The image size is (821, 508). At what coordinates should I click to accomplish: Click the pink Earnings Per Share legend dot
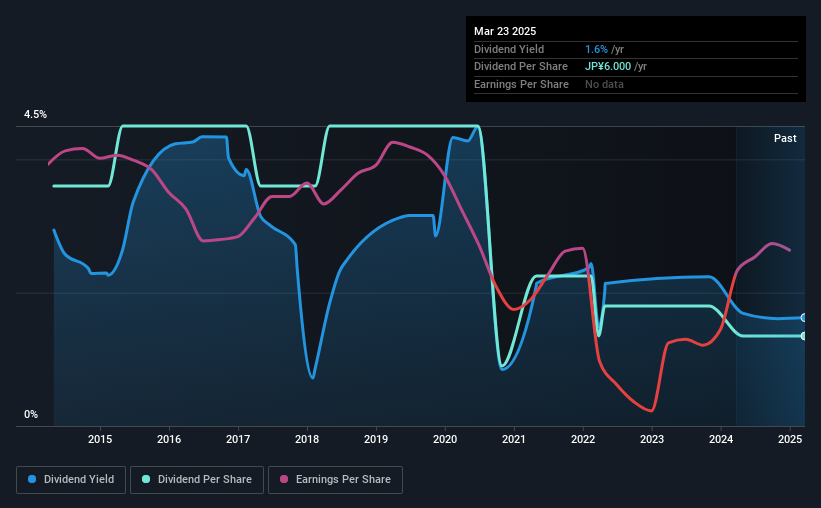click(284, 479)
